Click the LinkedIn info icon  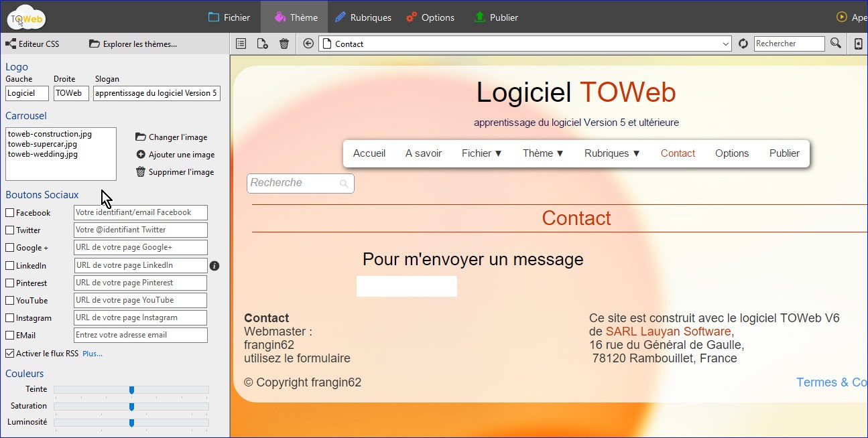(214, 266)
